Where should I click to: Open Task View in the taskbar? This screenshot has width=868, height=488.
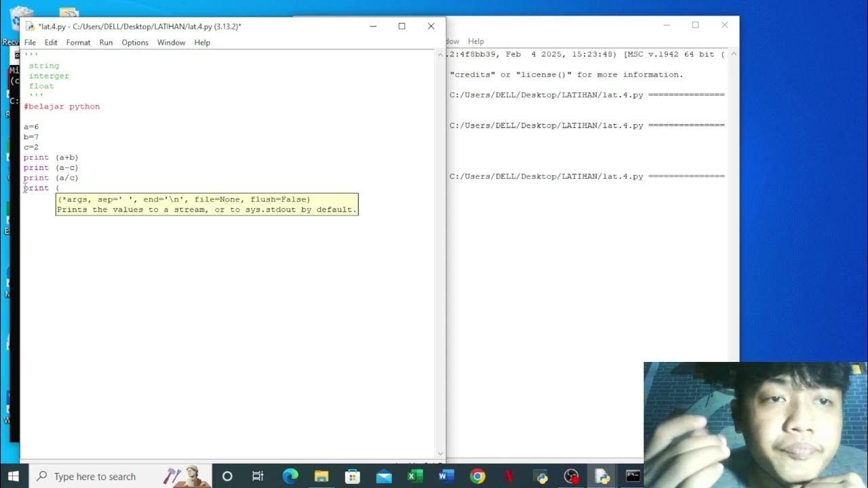click(258, 476)
